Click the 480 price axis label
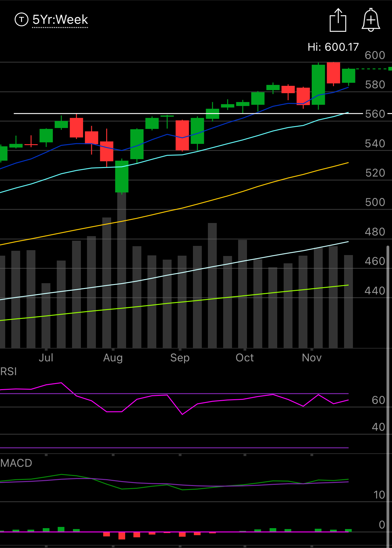The image size is (392, 548). (375, 232)
